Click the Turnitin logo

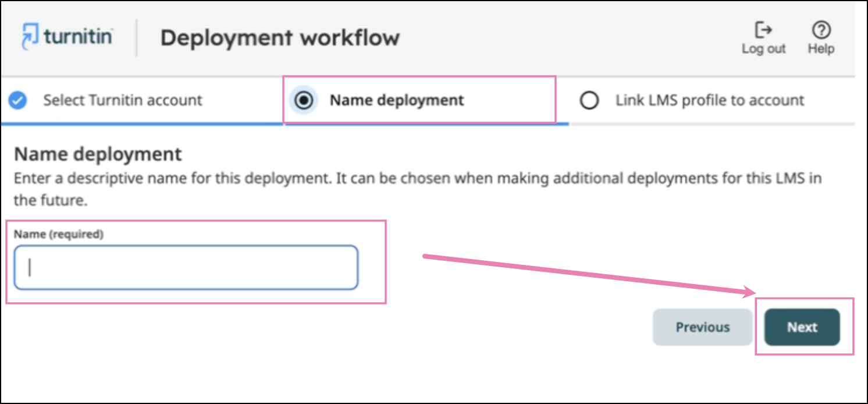pos(67,37)
